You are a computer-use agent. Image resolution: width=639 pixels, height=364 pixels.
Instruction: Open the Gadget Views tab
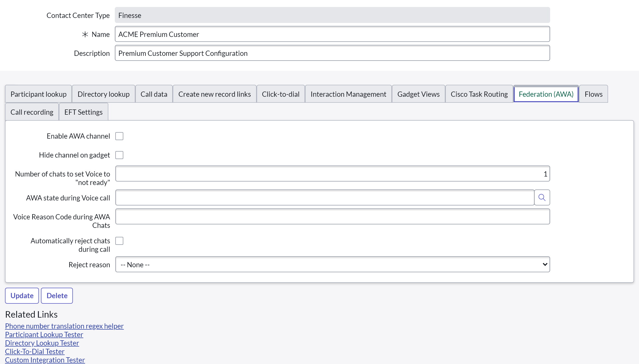tap(418, 94)
